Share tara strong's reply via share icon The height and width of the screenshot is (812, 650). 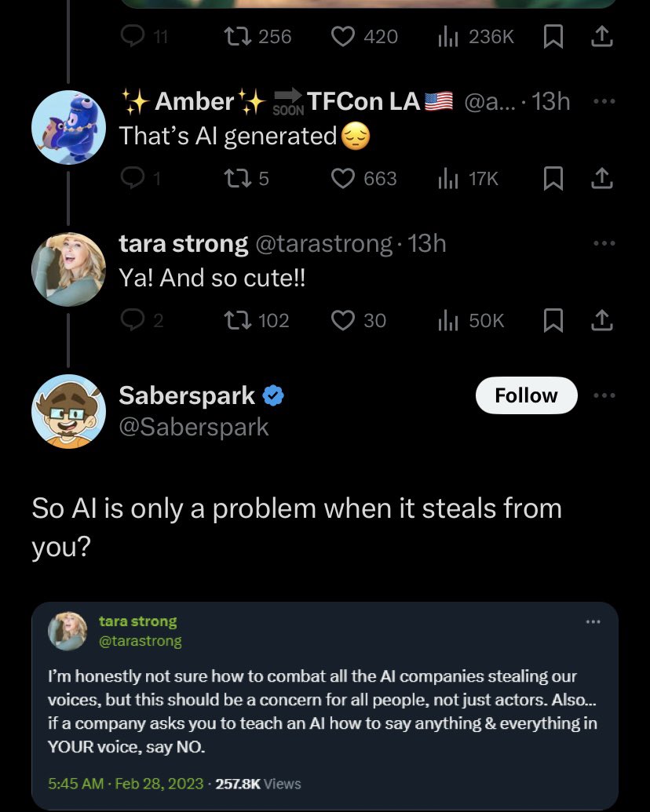(602, 321)
